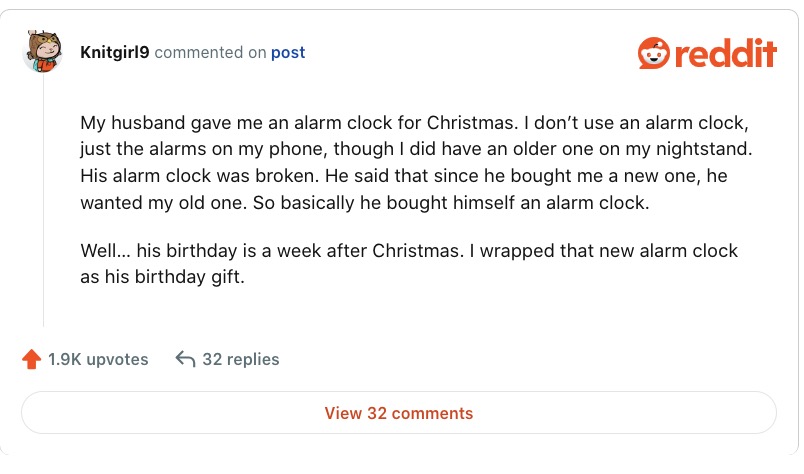Screen dimensions: 804x474
Task: Click the text "as his birthday gift."
Action: coord(162,277)
